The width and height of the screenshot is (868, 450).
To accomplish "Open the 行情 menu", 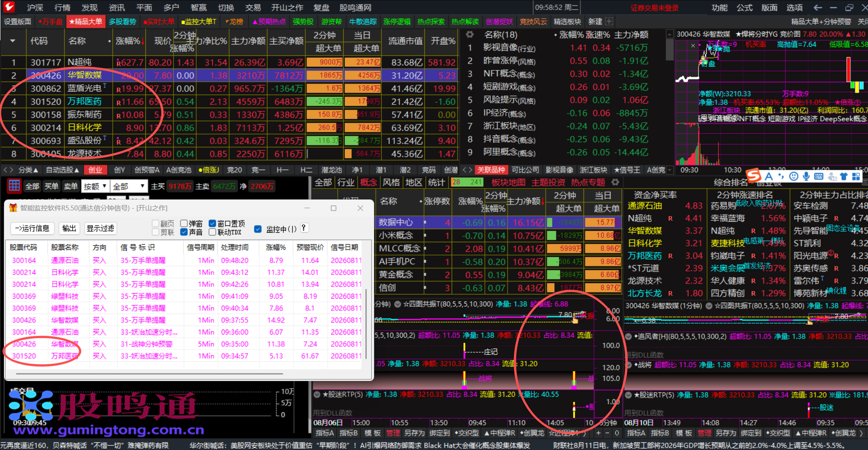I will click(62, 8).
